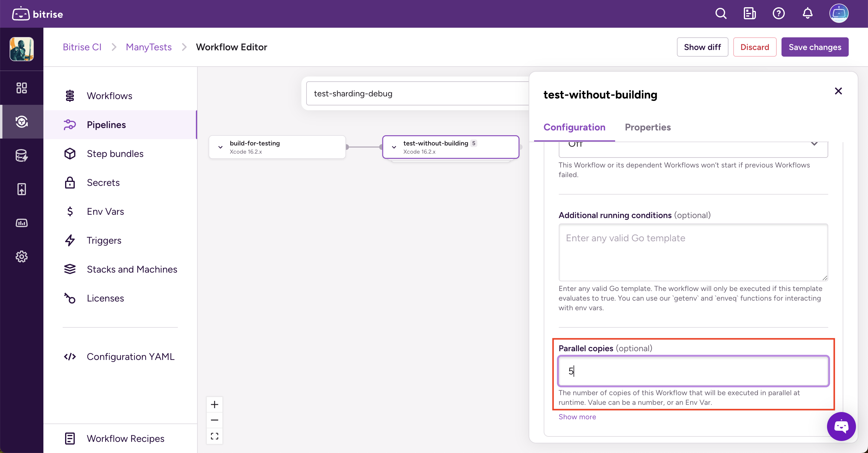Click the Triggers lightning icon

(70, 240)
